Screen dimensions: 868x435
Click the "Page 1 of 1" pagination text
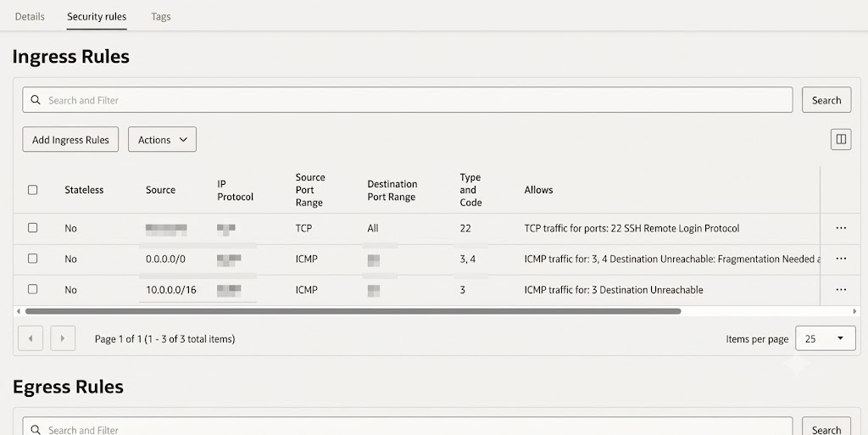tap(164, 338)
